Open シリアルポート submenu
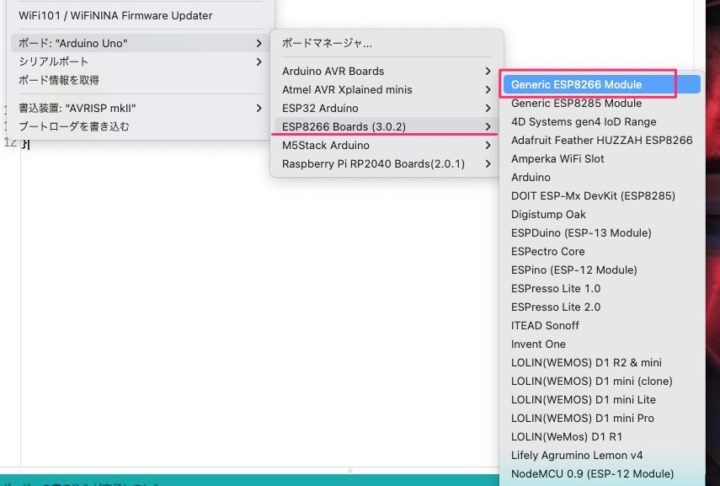This screenshot has height=486, width=720. pyautogui.click(x=53, y=62)
